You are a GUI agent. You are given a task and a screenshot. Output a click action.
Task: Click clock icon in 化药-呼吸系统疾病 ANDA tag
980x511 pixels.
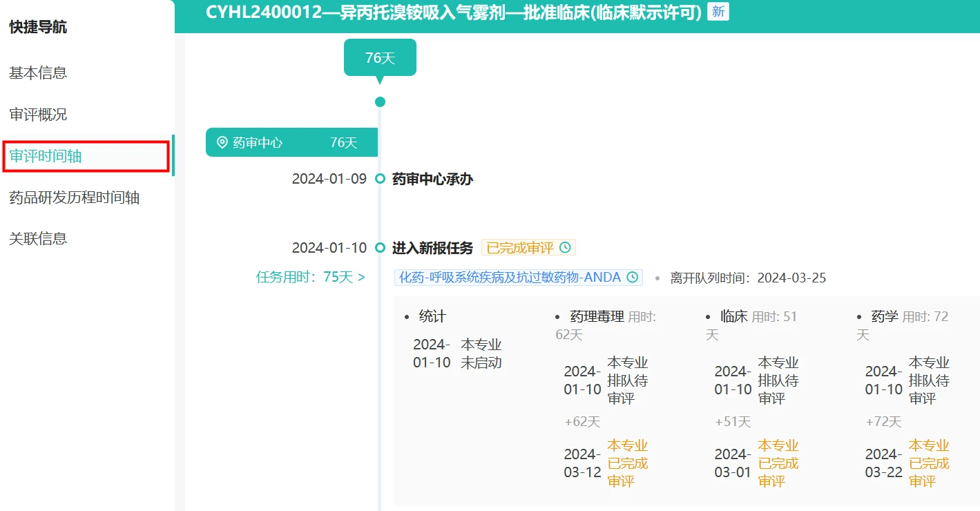click(632, 278)
